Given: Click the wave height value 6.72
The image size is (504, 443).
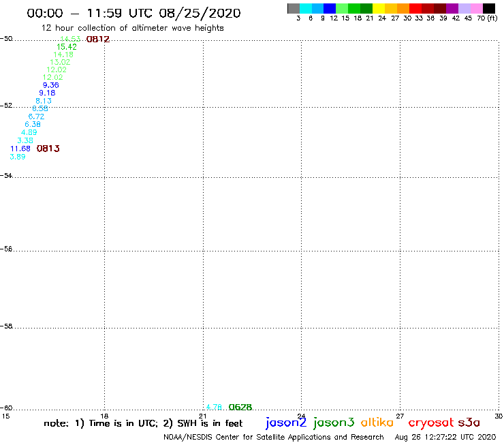Looking at the screenshot, I should click(36, 117).
